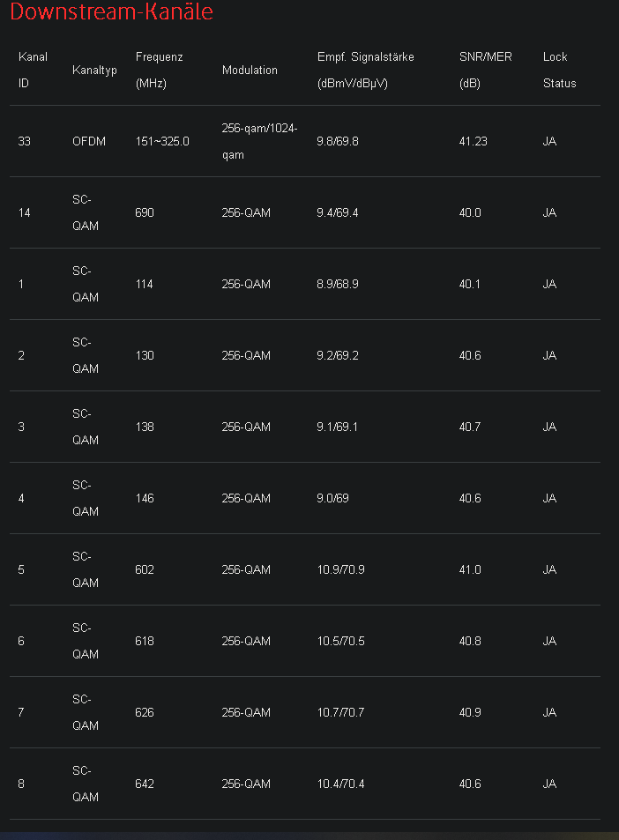
Task: Click the SNR value 41.0
Action: [x=470, y=569]
